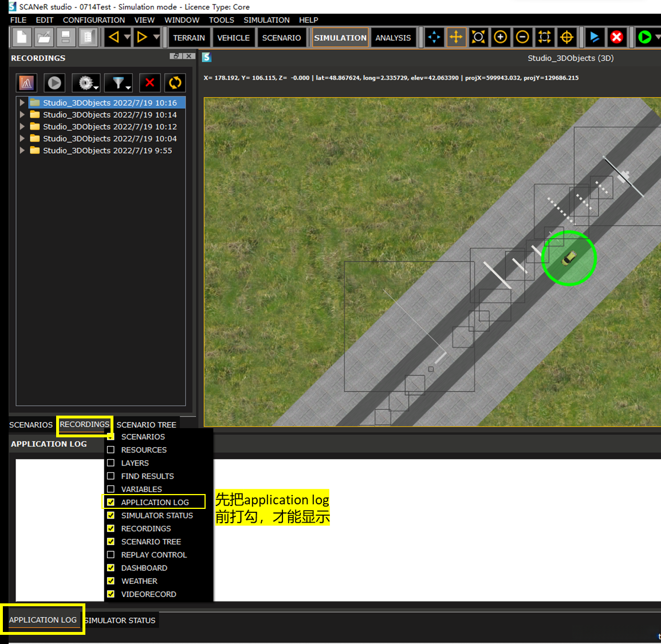This screenshot has height=644, width=661.
Task: Expand the Studio_3DObjects 9:55 recording
Action: click(22, 150)
